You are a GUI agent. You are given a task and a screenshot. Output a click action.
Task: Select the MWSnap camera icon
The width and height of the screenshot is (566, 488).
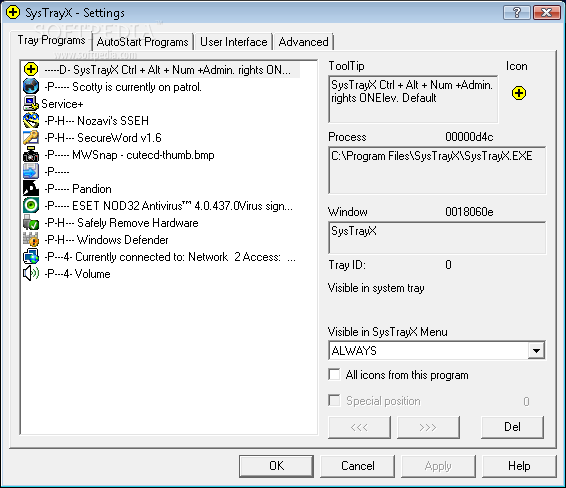(x=31, y=155)
